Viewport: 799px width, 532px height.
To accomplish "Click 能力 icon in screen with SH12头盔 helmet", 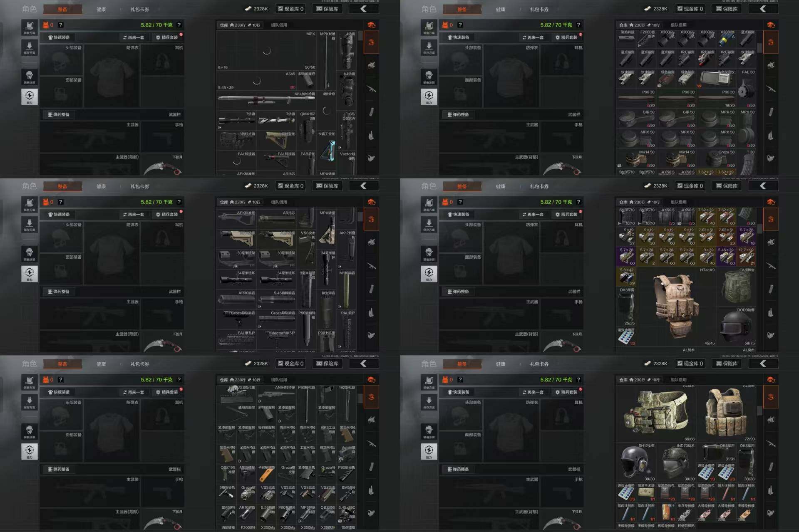I will pos(429,451).
